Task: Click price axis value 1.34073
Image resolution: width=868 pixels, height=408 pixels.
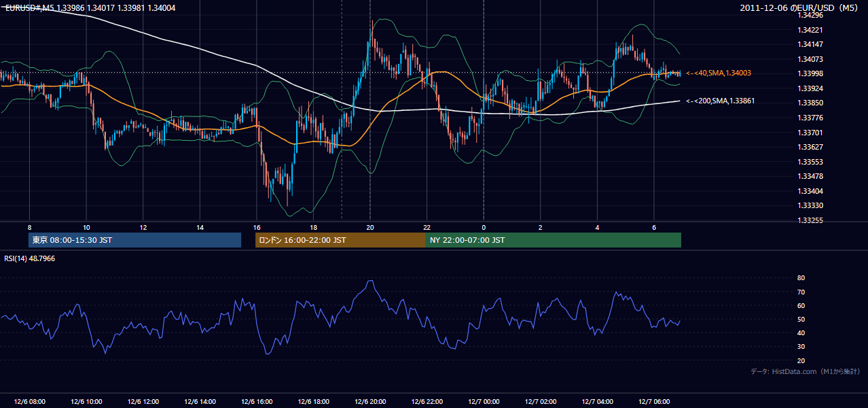Action: [811, 59]
